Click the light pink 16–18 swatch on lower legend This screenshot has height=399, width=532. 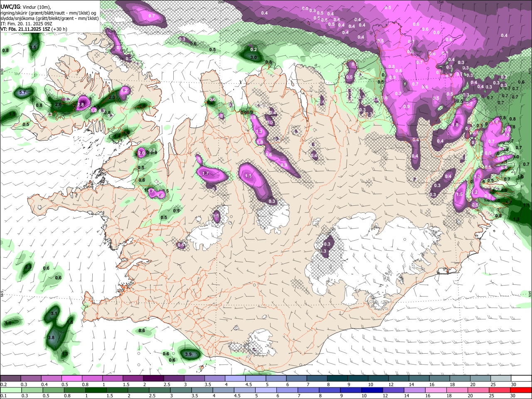pyautogui.click(x=436, y=390)
